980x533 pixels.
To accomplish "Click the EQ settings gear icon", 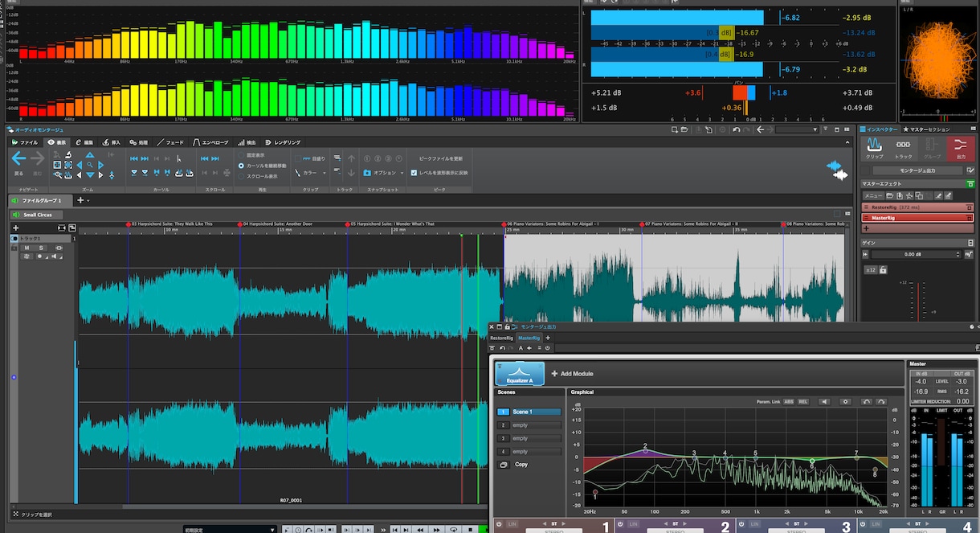I will (x=845, y=401).
